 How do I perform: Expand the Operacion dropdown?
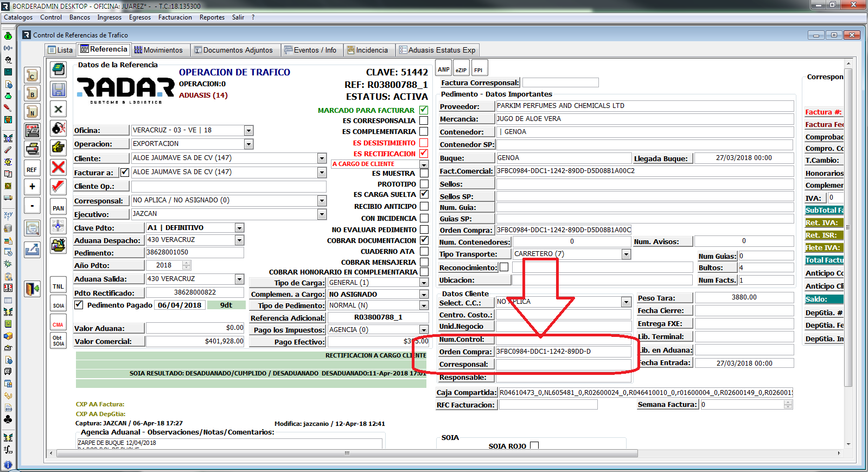point(248,144)
